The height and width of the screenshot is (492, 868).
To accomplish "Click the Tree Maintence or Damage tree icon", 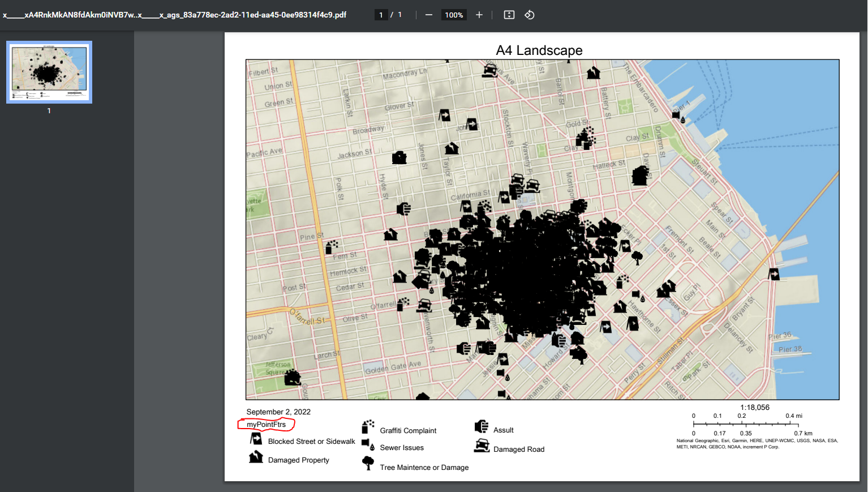I will (x=368, y=464).
